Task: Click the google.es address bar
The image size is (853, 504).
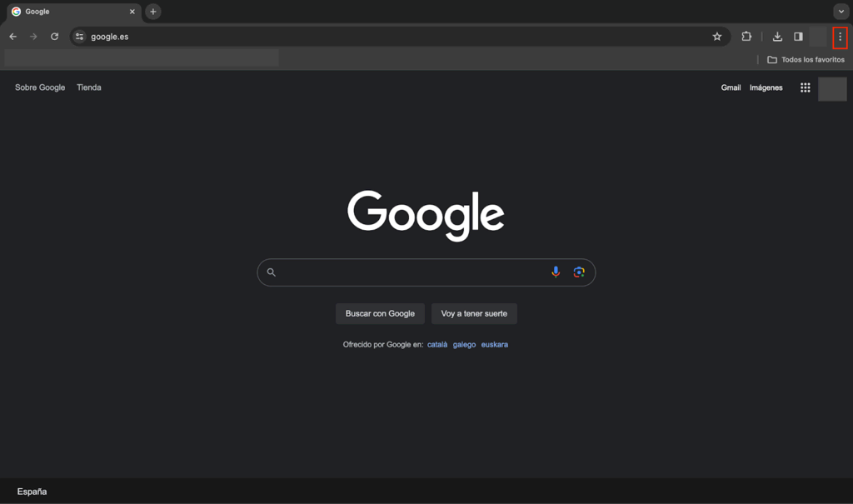Action: point(400,37)
